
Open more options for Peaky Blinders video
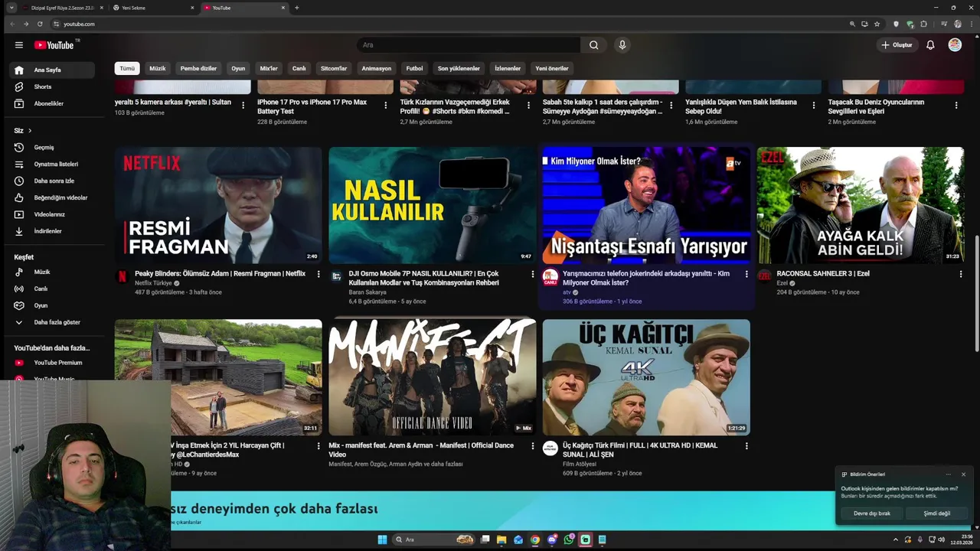pyautogui.click(x=318, y=274)
